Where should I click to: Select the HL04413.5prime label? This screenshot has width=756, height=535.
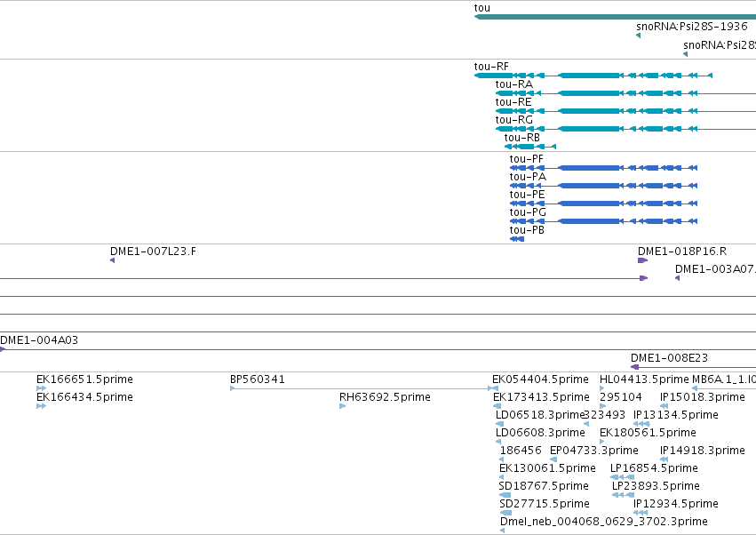click(644, 379)
